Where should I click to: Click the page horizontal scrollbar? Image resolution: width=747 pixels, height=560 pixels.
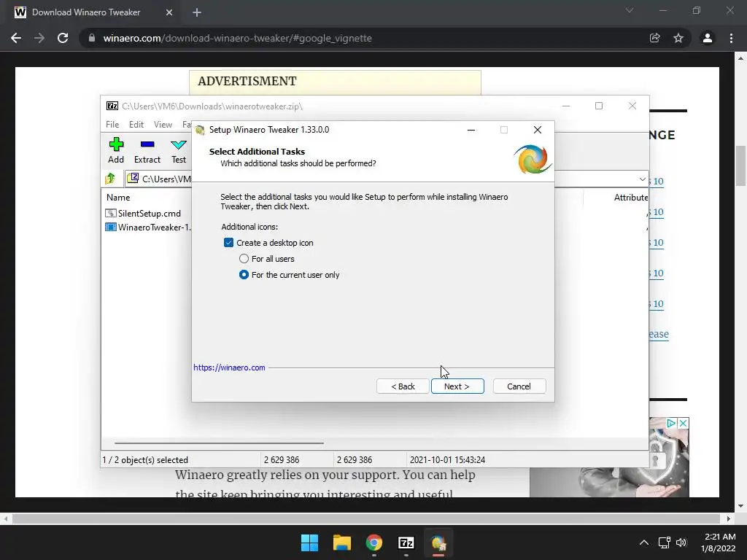(366, 518)
